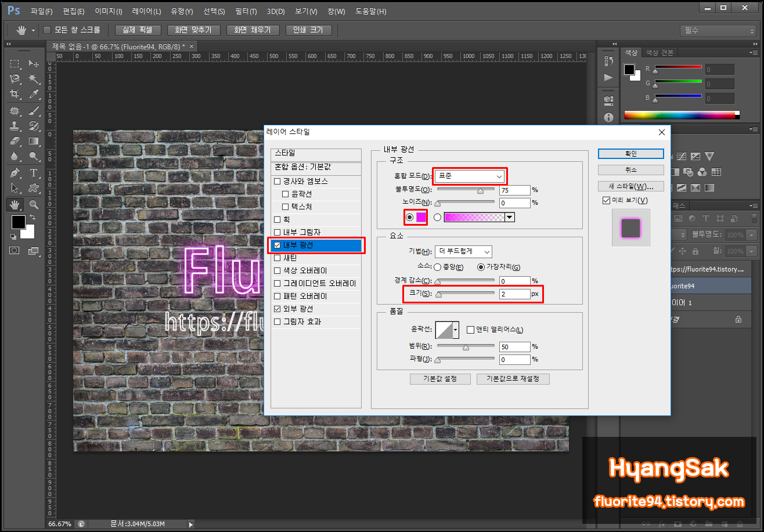Select the Path Selection arrow tool
The width and height of the screenshot is (764, 532).
point(15,188)
